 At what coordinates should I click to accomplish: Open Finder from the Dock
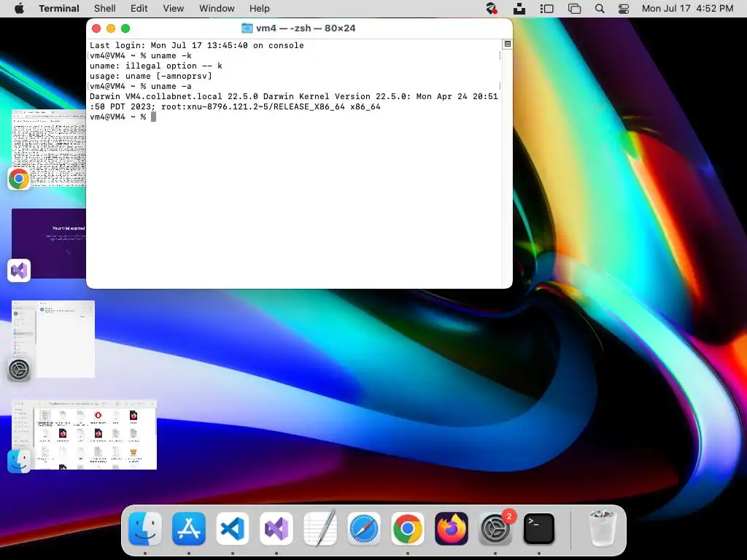click(145, 529)
